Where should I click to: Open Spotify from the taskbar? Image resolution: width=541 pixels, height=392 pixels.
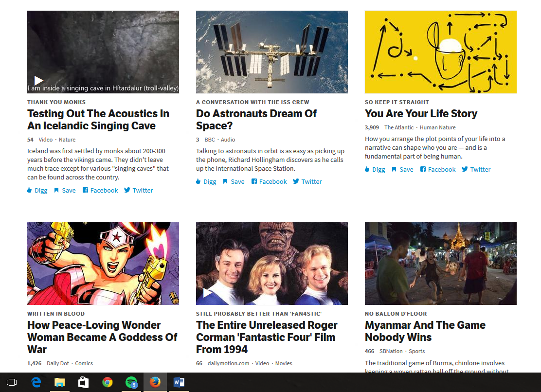click(131, 382)
